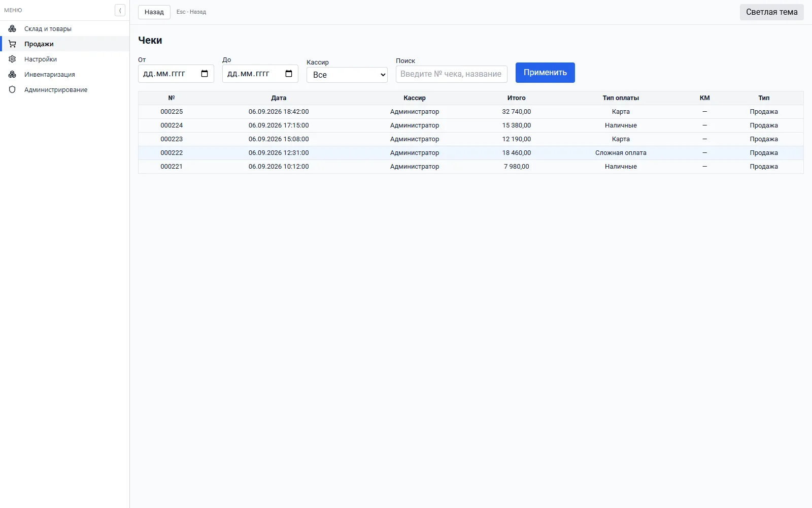The image size is (812, 508).
Task: Click the Назад button
Action: coord(154,12)
